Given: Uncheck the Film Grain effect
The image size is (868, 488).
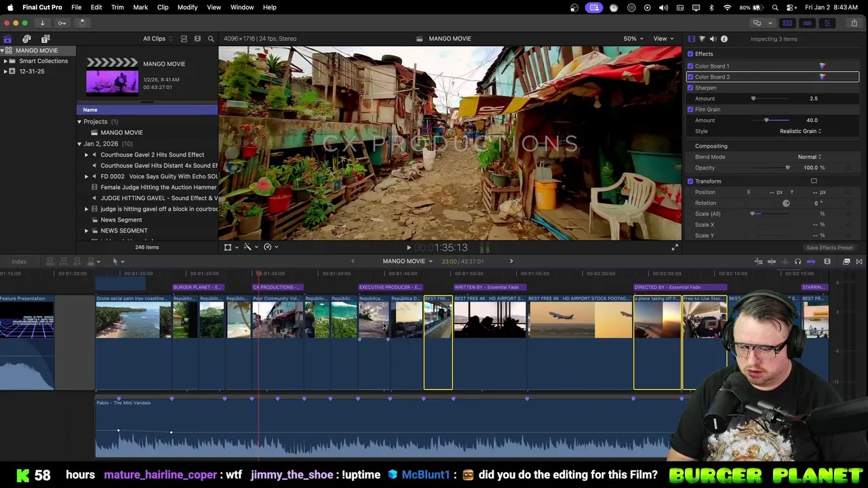Looking at the screenshot, I should (690, 109).
